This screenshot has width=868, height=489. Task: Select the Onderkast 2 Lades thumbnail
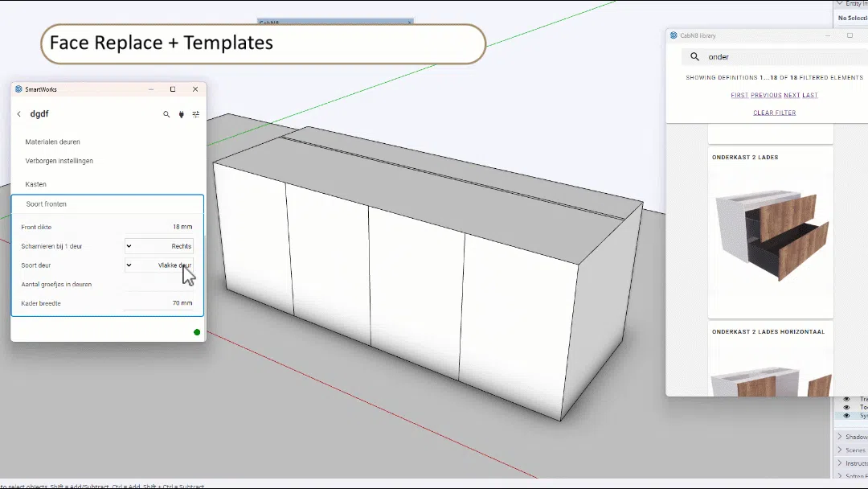click(771, 236)
